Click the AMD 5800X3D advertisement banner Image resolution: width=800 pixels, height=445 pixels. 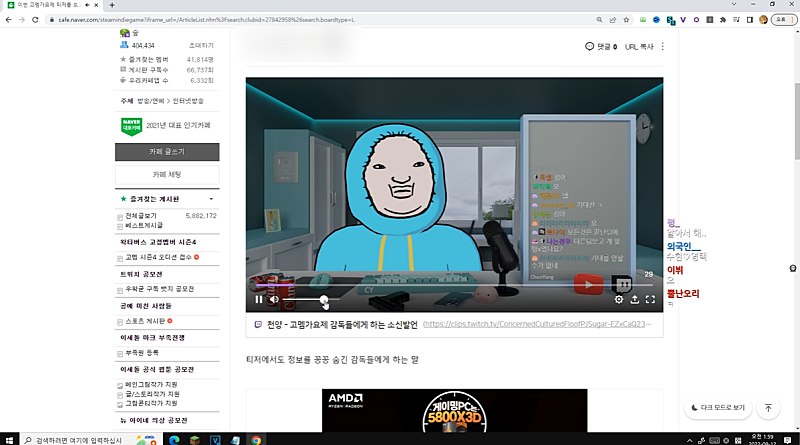coord(454,410)
